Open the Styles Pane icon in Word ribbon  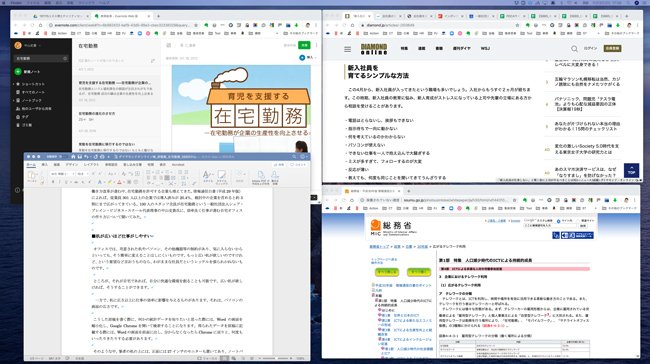[222, 176]
